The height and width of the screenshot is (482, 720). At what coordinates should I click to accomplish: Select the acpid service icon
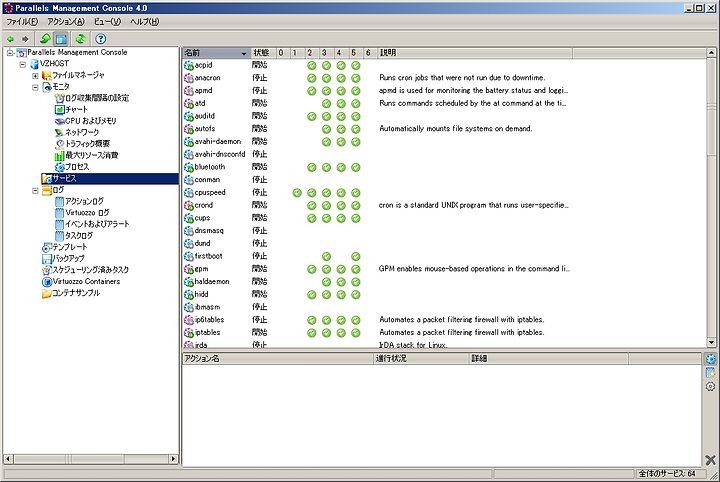coord(188,65)
